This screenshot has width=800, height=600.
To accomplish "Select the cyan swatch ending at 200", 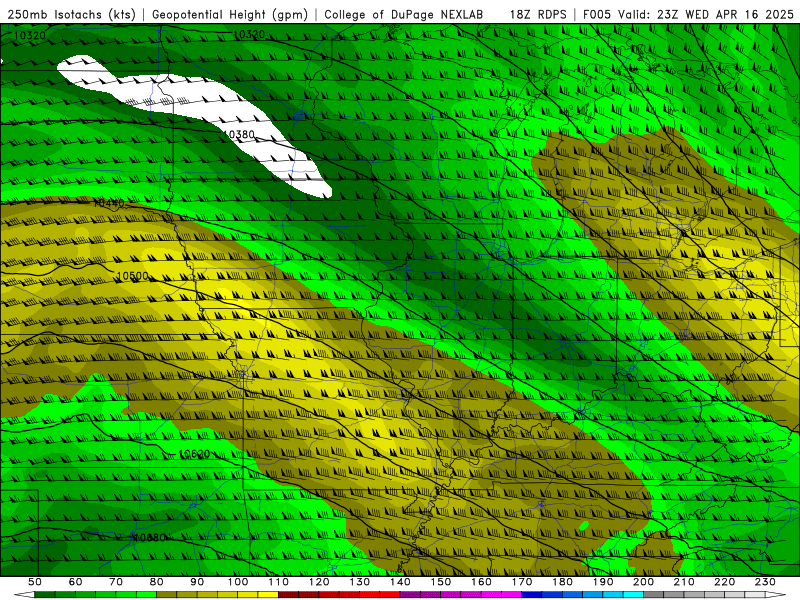I will click(633, 595).
